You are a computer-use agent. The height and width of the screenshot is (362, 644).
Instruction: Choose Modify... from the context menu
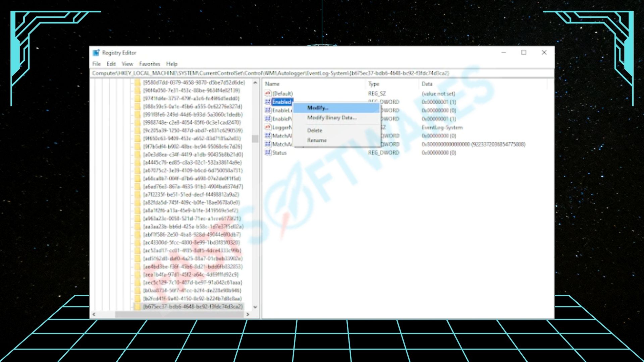click(x=337, y=108)
